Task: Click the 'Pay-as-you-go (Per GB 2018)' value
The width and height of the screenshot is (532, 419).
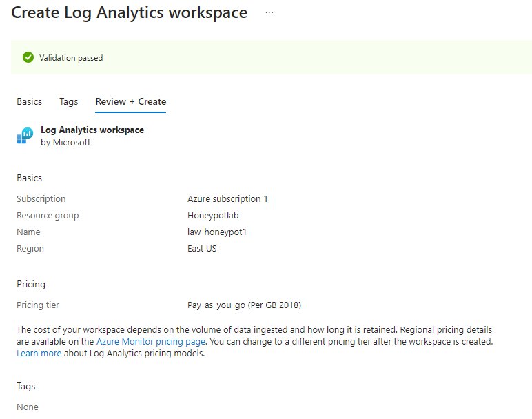Action: coord(244,305)
